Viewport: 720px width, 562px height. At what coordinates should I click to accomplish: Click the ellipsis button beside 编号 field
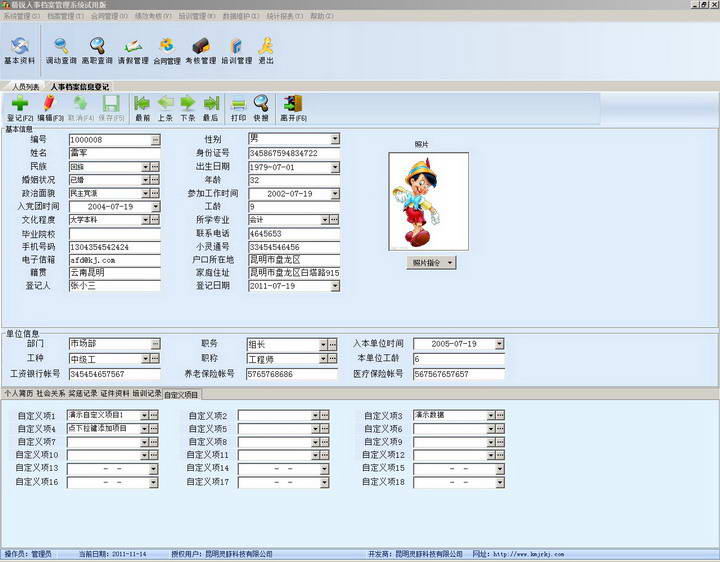(x=156, y=140)
